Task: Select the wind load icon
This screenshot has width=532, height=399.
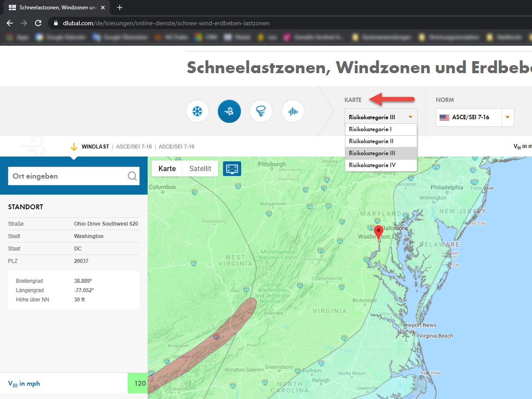Action: [x=229, y=111]
